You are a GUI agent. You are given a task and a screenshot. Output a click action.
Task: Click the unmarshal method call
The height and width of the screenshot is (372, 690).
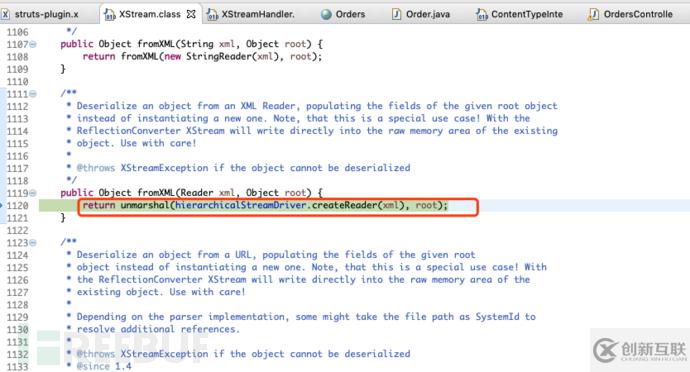[145, 205]
